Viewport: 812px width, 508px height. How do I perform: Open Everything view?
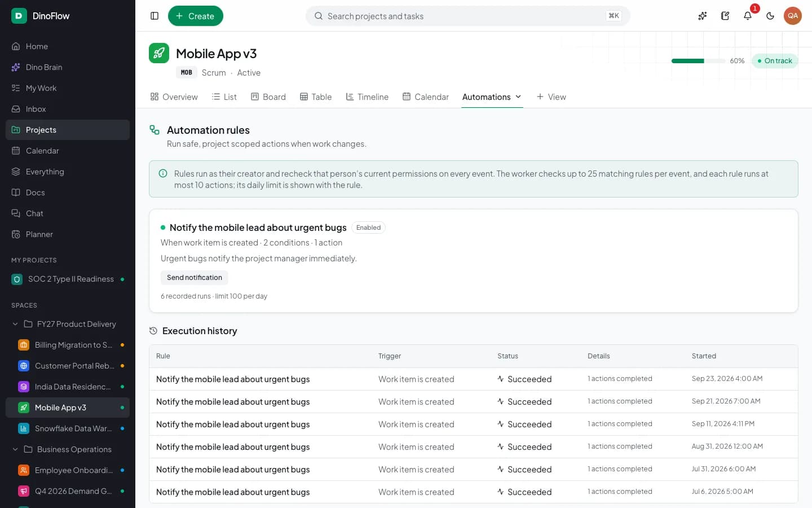(x=68, y=172)
